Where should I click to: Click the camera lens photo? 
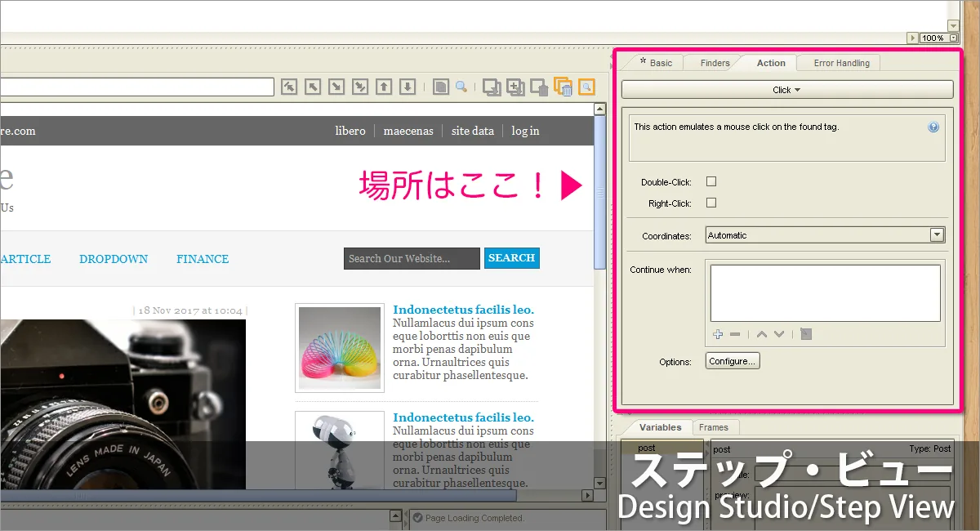point(122,404)
